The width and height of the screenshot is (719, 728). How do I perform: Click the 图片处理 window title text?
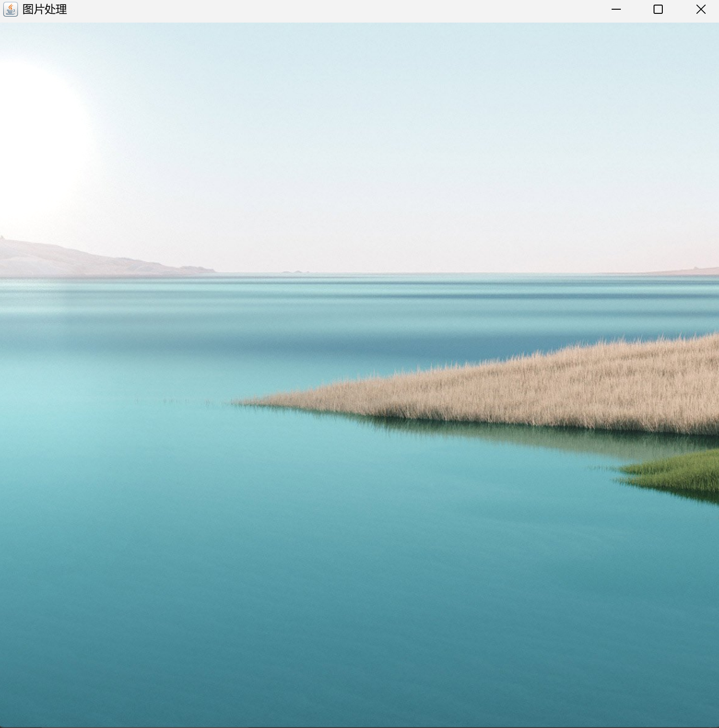[45, 9]
